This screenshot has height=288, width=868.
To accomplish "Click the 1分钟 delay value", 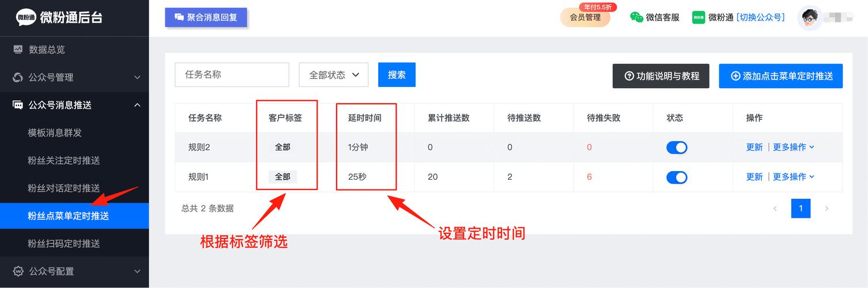I will [358, 147].
